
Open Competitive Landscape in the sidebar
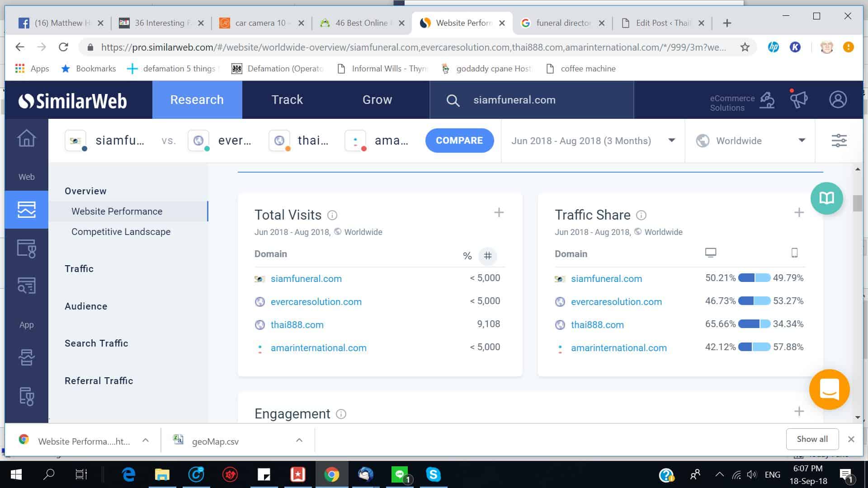[x=121, y=231]
